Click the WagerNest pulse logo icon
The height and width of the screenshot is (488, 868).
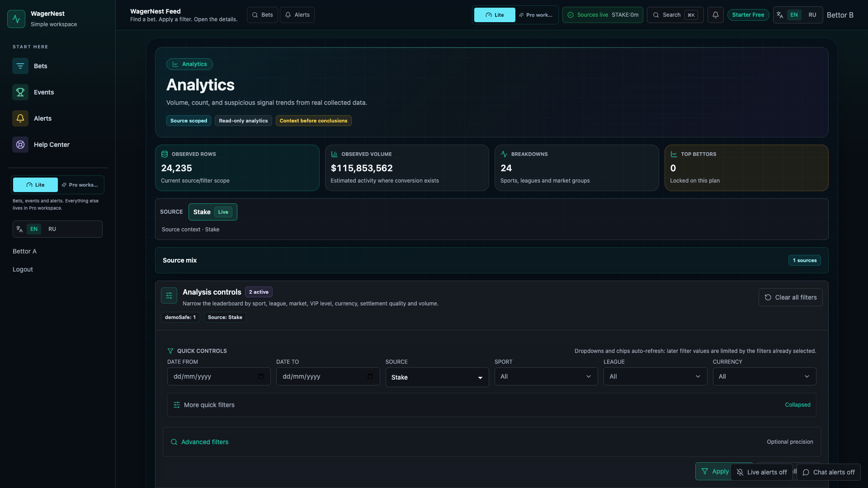pos(16,19)
